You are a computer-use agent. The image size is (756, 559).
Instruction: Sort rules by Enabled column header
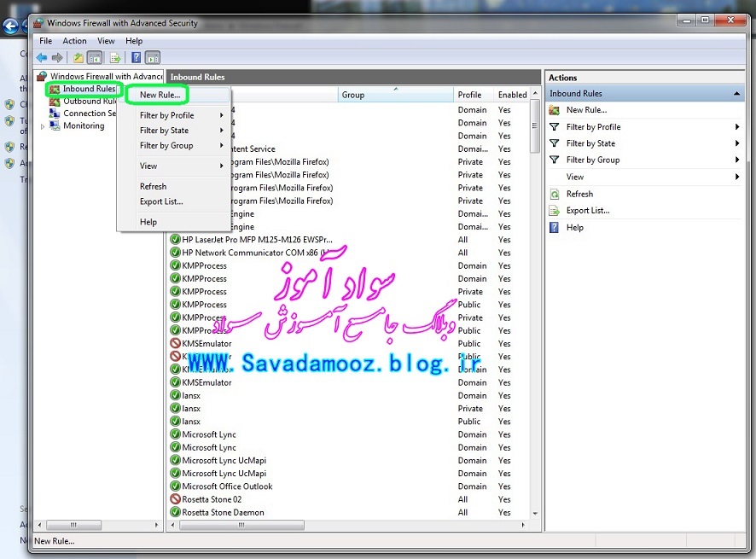512,95
